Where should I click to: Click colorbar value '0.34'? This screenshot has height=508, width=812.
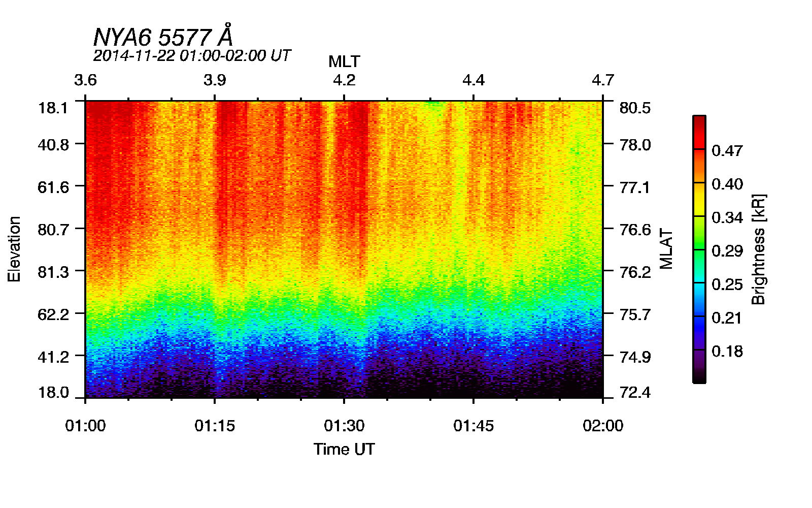(x=727, y=217)
